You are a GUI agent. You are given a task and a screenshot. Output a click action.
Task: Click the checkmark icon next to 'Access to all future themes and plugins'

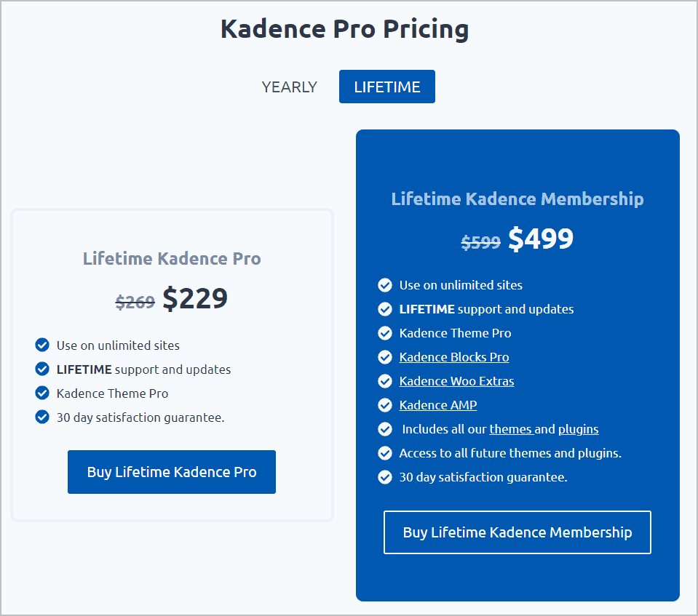[x=385, y=453]
